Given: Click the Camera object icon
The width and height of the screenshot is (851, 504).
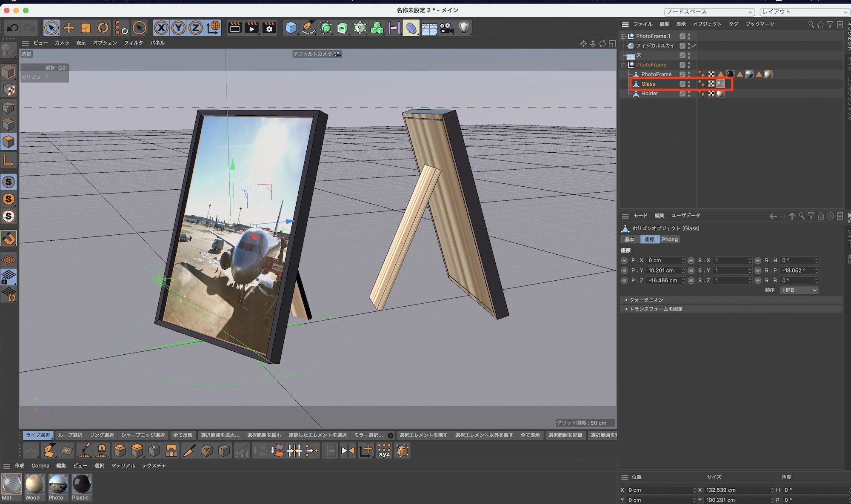Looking at the screenshot, I should (446, 28).
